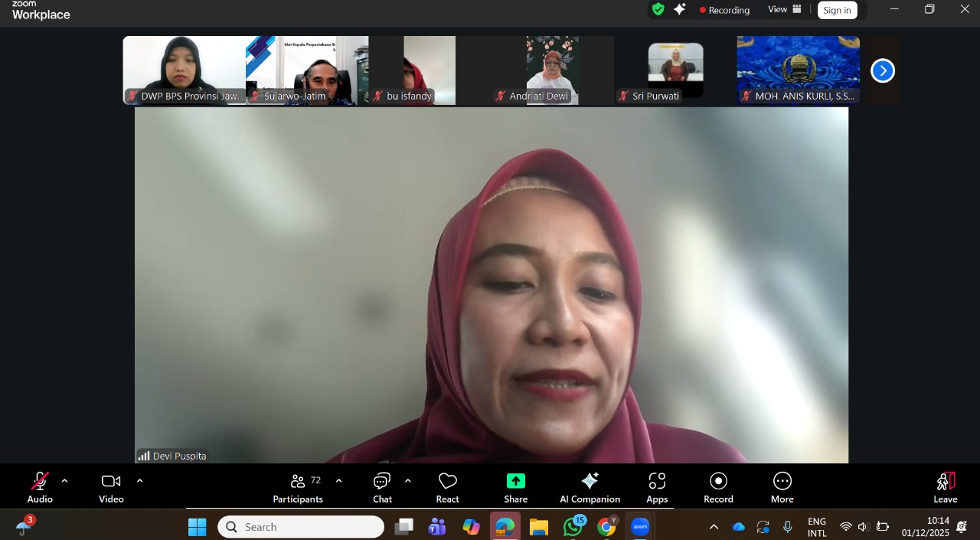Open the Participants panel
Image resolution: width=980 pixels, height=540 pixels.
tap(298, 488)
